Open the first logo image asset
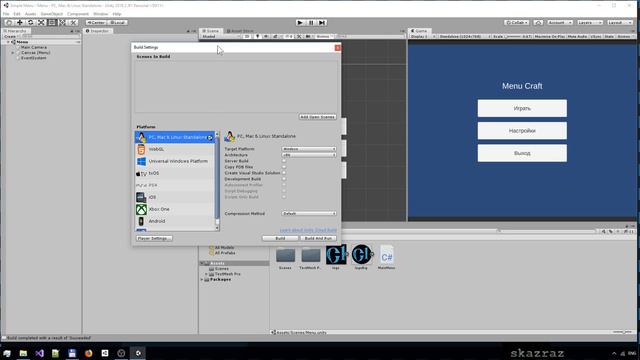Viewport: 640px width, 360px height. [x=336, y=255]
